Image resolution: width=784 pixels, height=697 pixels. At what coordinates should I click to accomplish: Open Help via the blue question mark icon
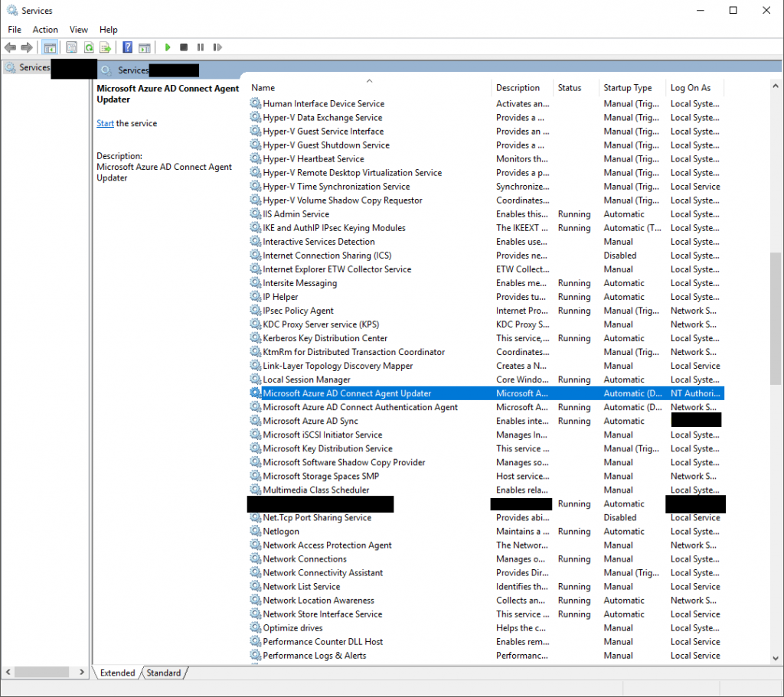pos(128,47)
